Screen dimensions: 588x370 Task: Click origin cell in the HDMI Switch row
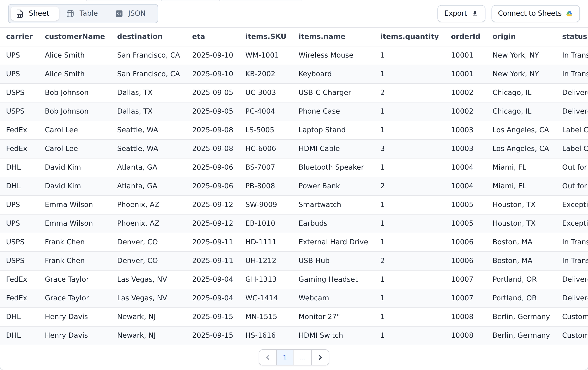(x=521, y=335)
